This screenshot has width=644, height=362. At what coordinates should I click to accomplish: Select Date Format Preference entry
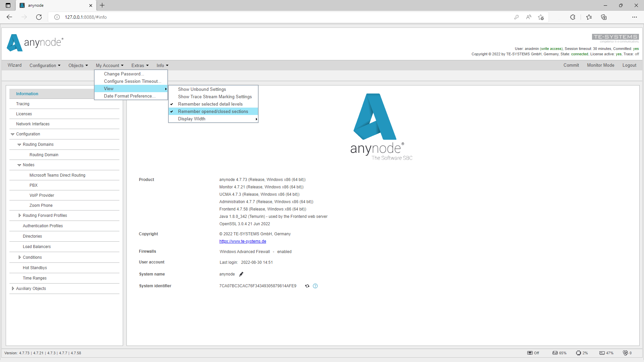click(x=131, y=96)
